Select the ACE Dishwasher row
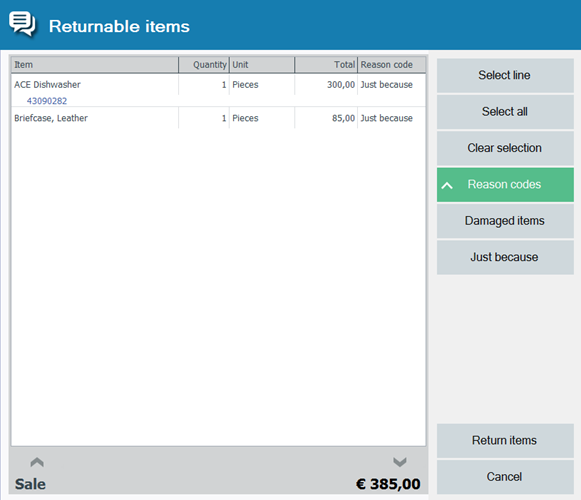This screenshot has width=581, height=500. [219, 90]
